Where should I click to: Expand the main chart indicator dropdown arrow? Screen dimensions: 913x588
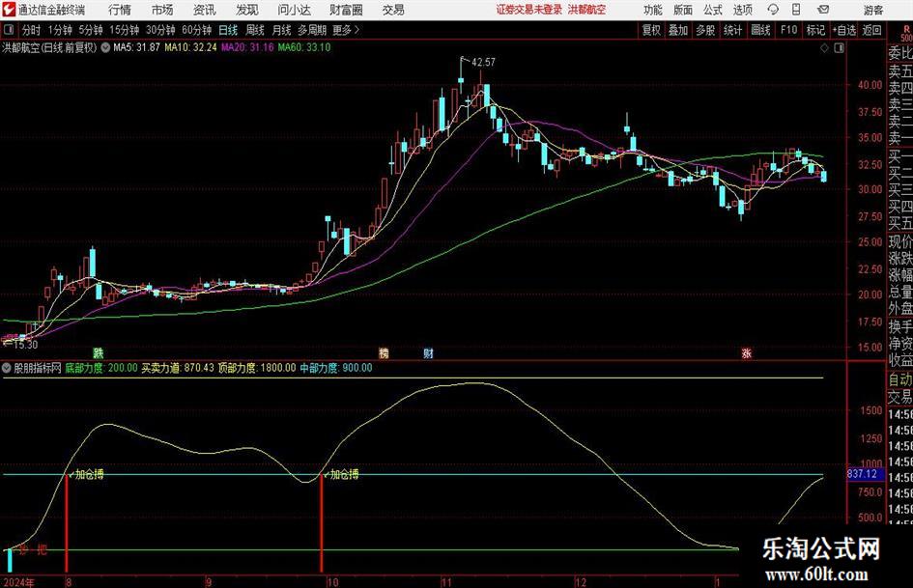[x=105, y=47]
